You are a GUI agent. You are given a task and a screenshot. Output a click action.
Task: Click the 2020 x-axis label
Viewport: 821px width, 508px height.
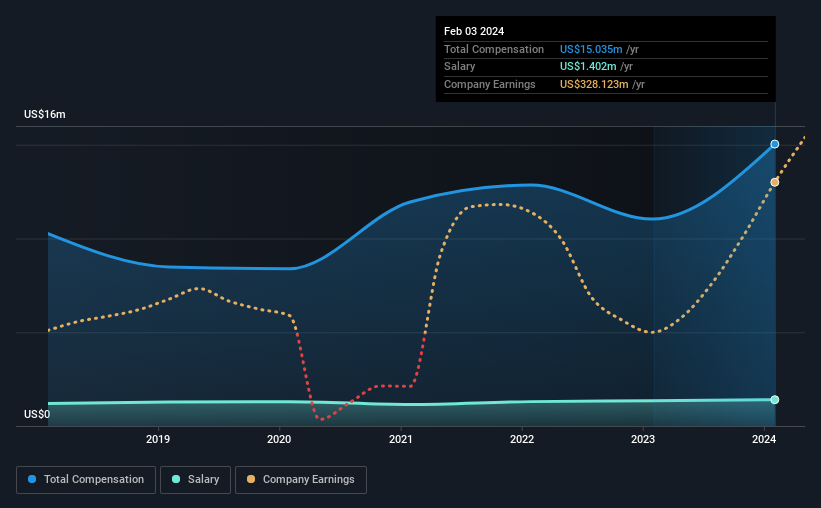coord(279,439)
